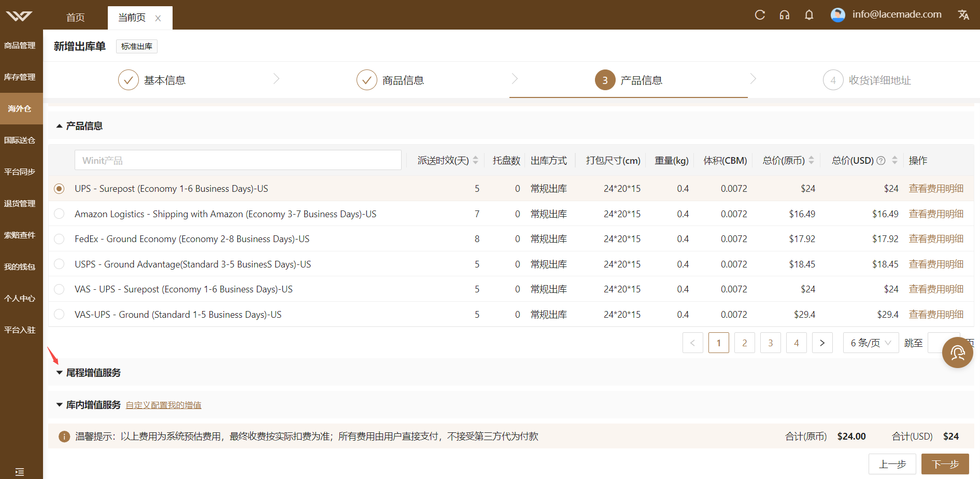The image size is (980, 479).
Task: Sort by 总价(USD) column
Action: [x=894, y=161]
